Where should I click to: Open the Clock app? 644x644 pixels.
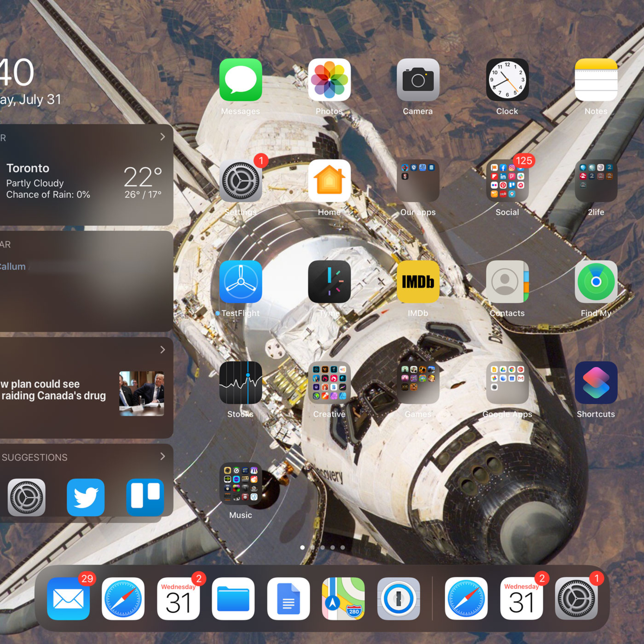[x=507, y=80]
